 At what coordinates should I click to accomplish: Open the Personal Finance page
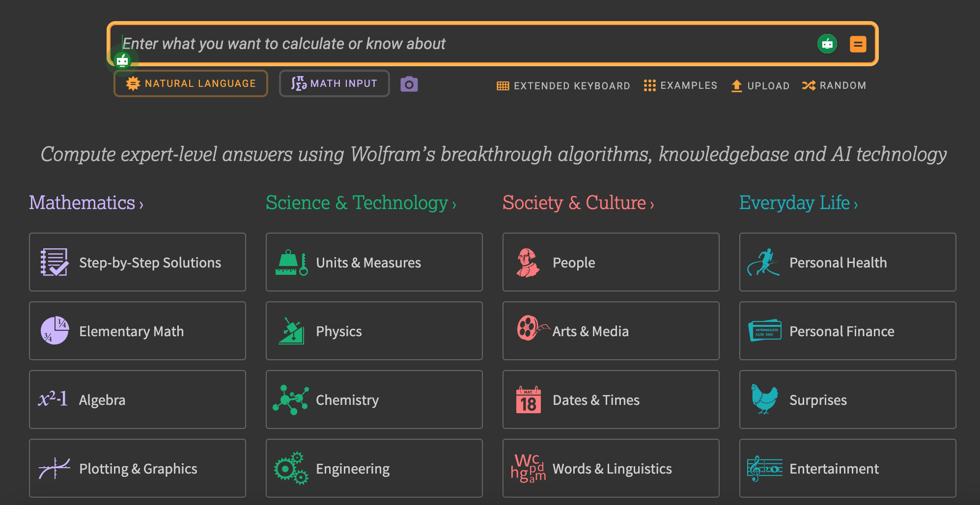coord(847,331)
